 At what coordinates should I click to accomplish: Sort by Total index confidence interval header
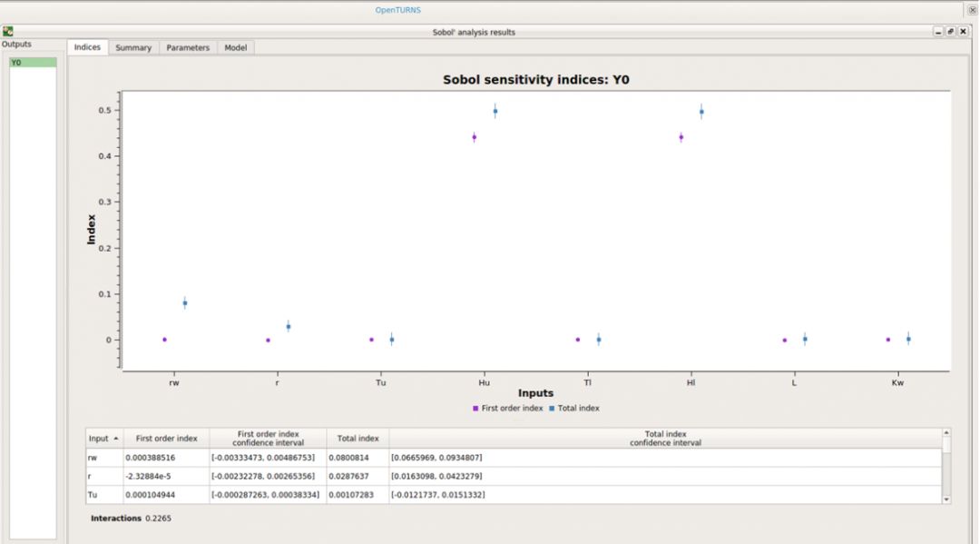click(665, 439)
